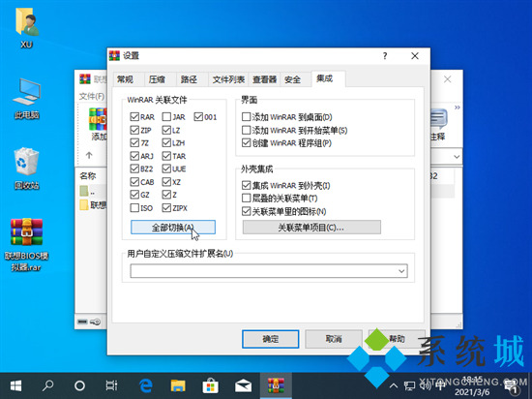Enable the JAR association checkbox
Viewport: 532px width, 399px height.
[x=166, y=117]
